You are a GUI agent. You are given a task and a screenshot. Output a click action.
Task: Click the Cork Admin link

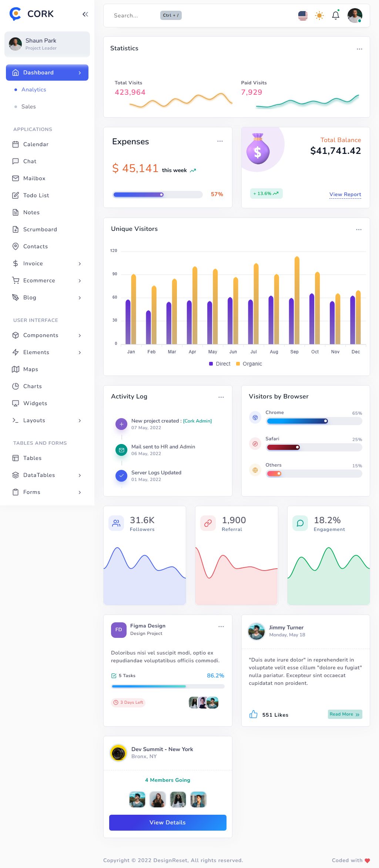197,421
